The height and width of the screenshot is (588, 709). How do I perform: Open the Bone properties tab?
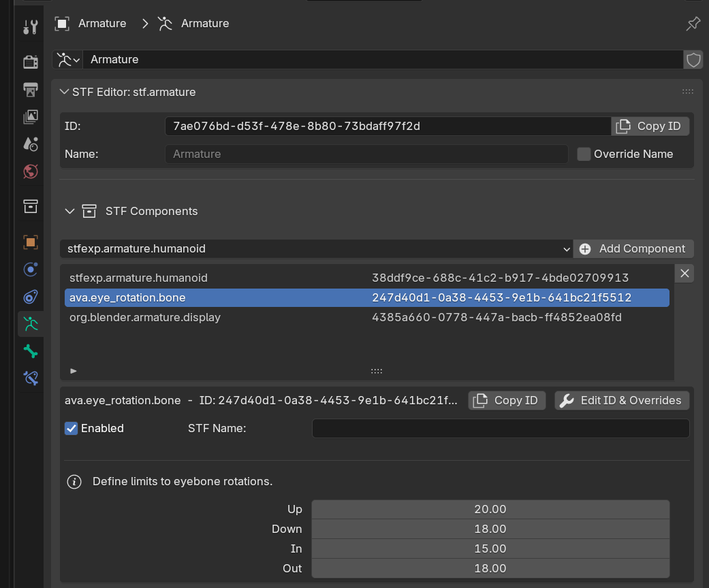31,351
